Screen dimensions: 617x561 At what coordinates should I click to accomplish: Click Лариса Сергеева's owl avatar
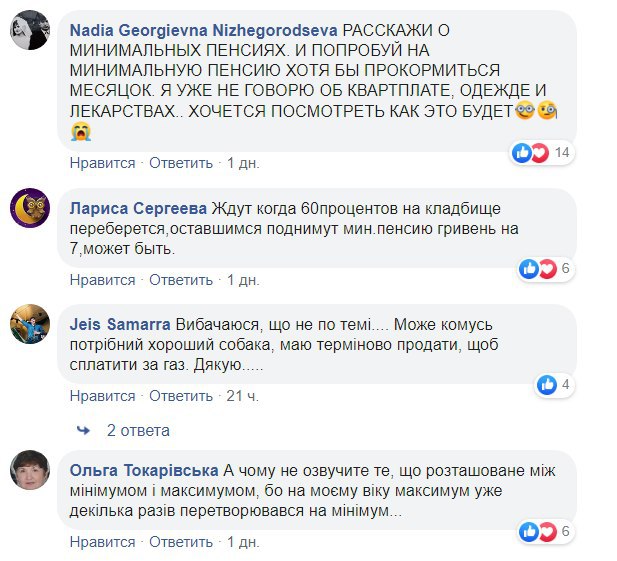tap(30, 208)
